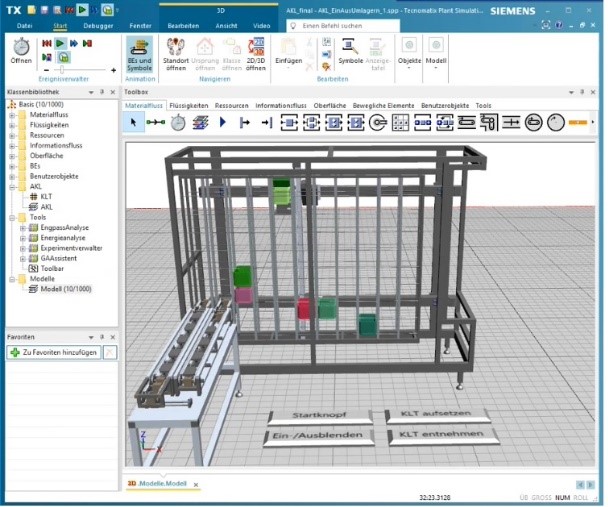Select the SingleProc station icon
The height and width of the screenshot is (507, 608).
(289, 123)
